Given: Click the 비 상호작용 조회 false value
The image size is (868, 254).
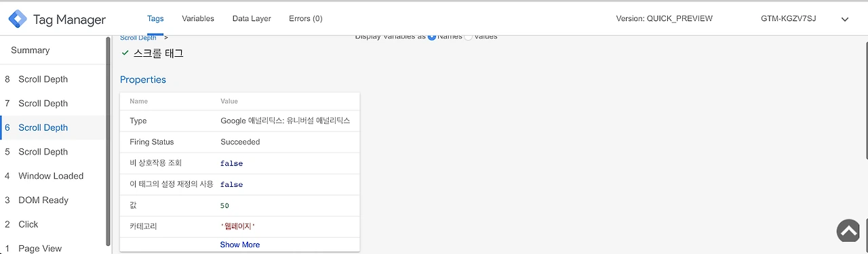Looking at the screenshot, I should pos(231,163).
